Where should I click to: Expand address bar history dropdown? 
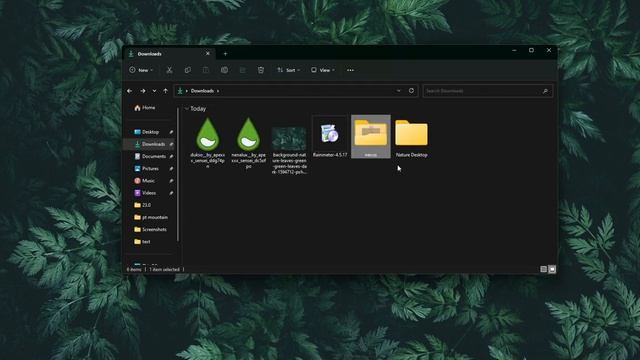[399, 91]
